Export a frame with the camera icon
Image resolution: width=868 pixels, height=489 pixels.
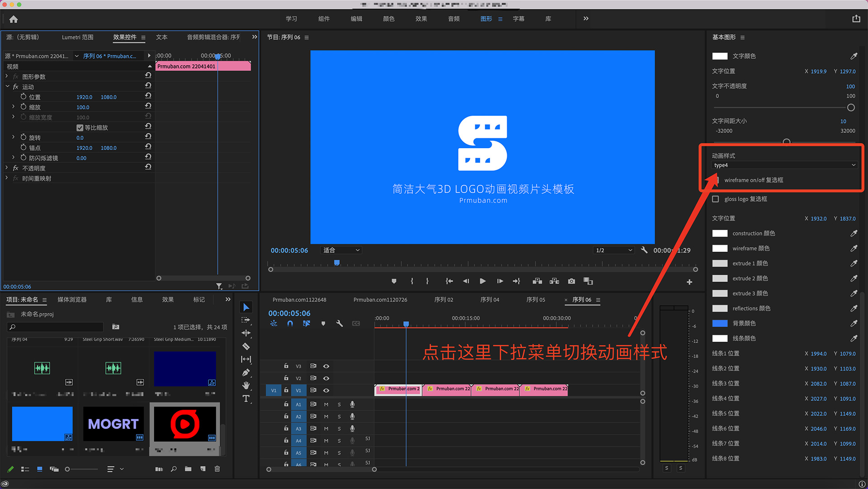pyautogui.click(x=571, y=281)
